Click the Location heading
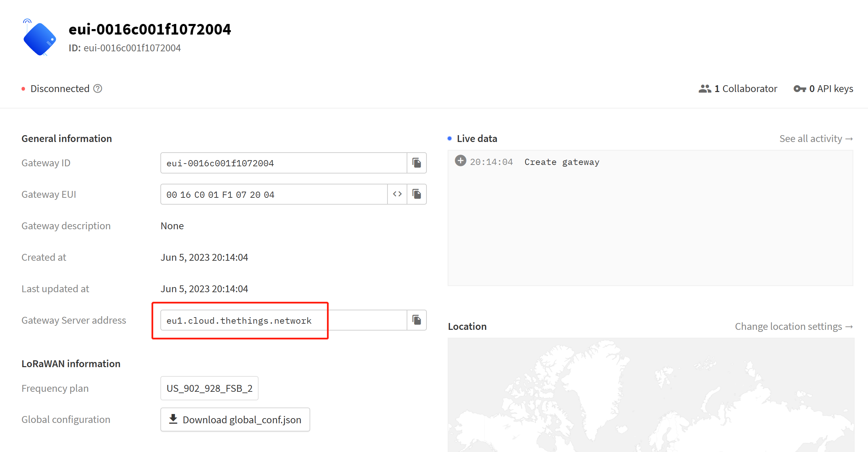This screenshot has height=452, width=868. point(467,326)
